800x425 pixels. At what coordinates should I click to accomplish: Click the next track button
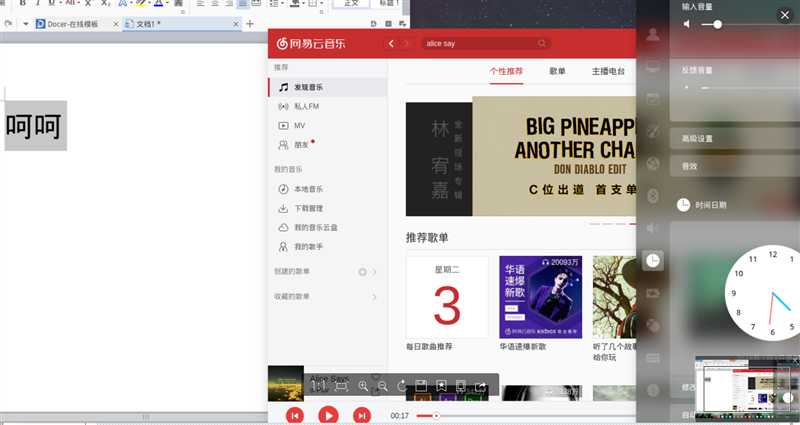362,415
